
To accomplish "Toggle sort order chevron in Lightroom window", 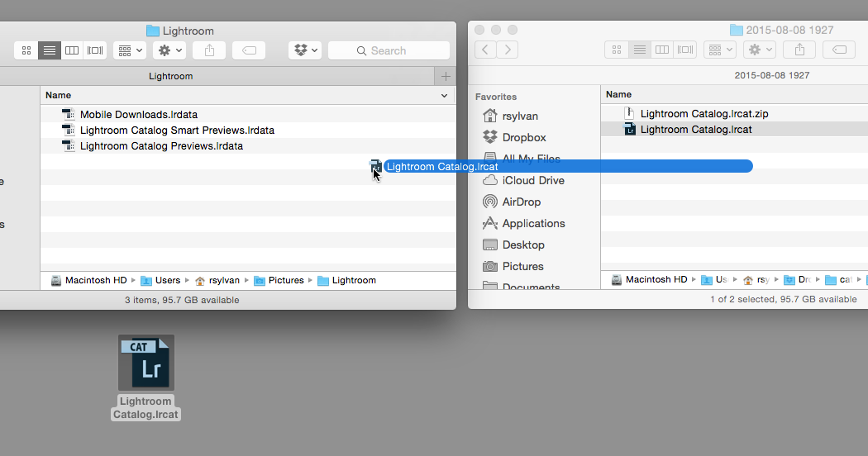I will point(444,96).
